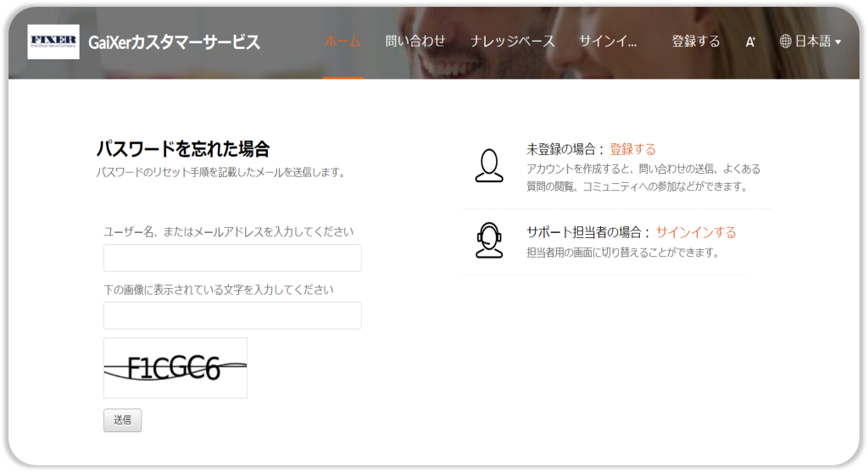
Task: Click the unregistered user silhouette icon
Action: coord(488,165)
